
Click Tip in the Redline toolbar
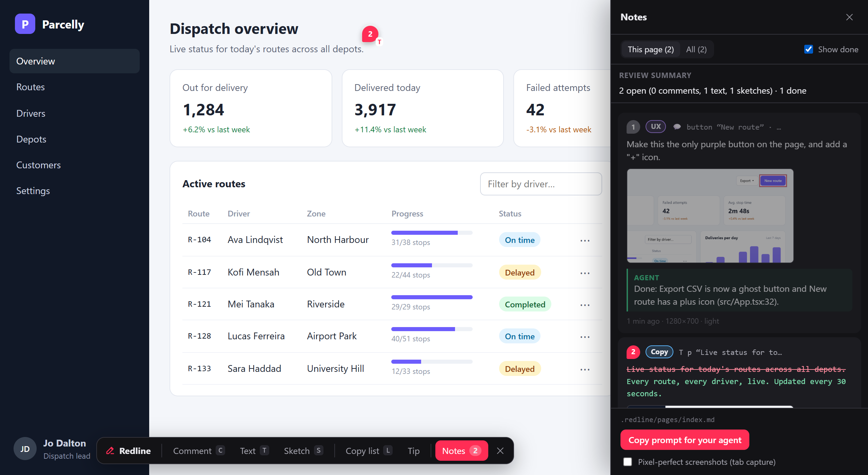point(414,451)
